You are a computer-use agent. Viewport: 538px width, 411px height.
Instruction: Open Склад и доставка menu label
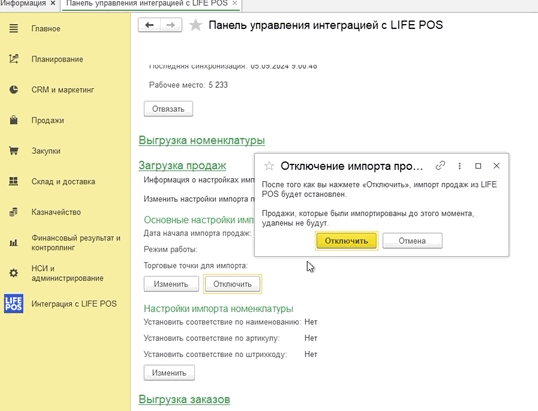[63, 181]
